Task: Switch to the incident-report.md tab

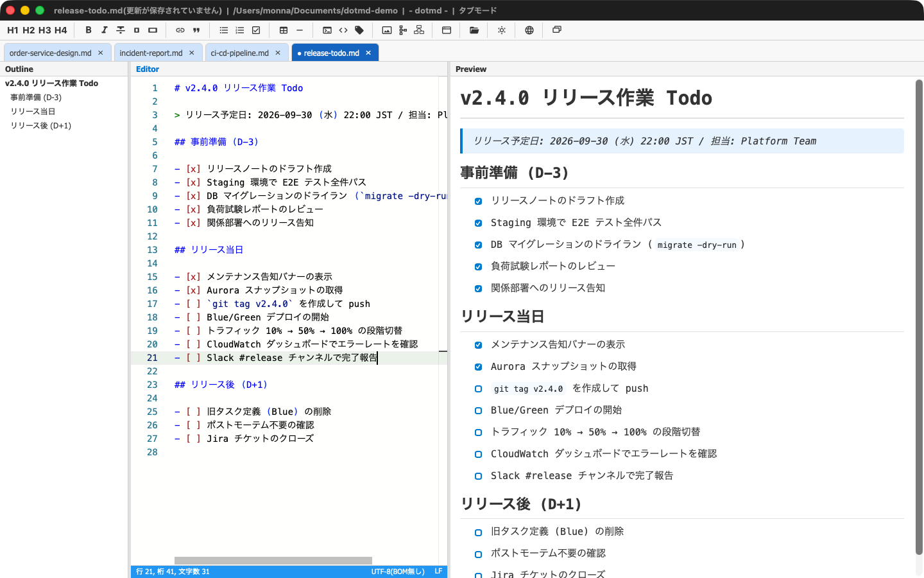Action: (x=151, y=53)
